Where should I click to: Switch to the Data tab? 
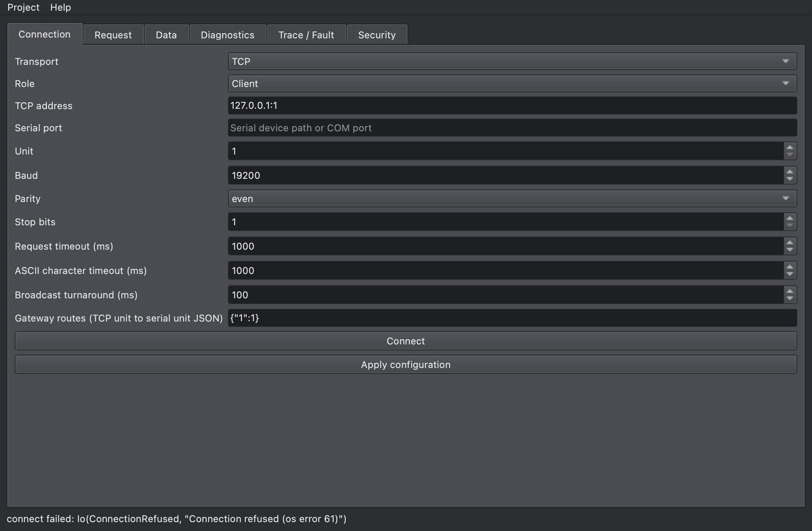(x=166, y=35)
